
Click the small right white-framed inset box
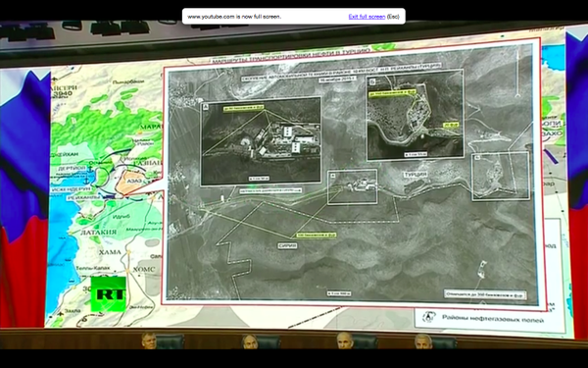point(501,176)
